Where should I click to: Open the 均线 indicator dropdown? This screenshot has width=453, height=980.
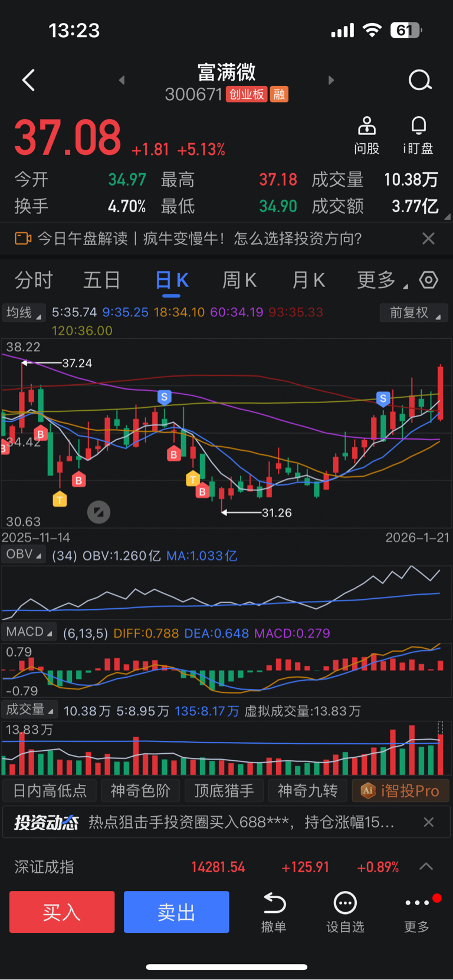24,312
